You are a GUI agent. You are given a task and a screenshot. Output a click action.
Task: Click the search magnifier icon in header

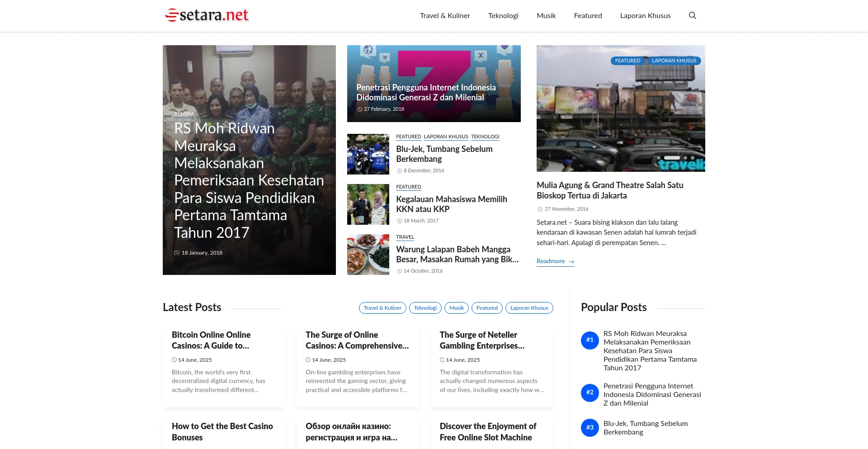pos(692,15)
